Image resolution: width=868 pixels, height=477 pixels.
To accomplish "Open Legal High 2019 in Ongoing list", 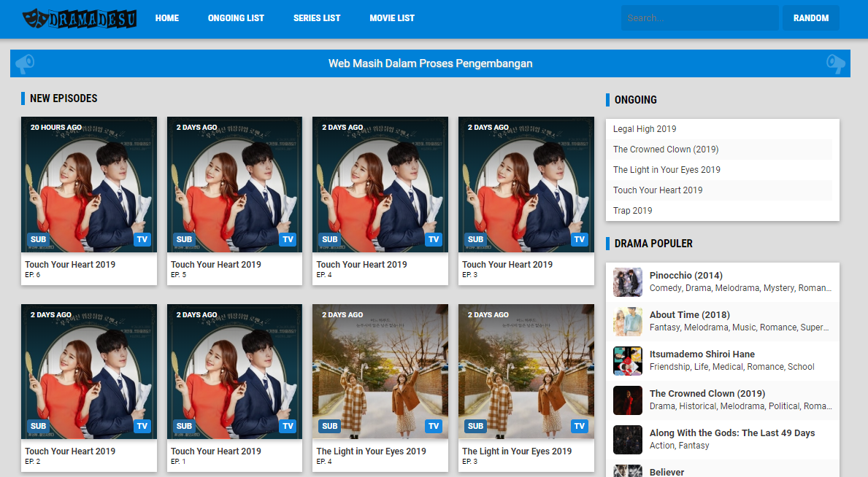I will pyautogui.click(x=645, y=129).
